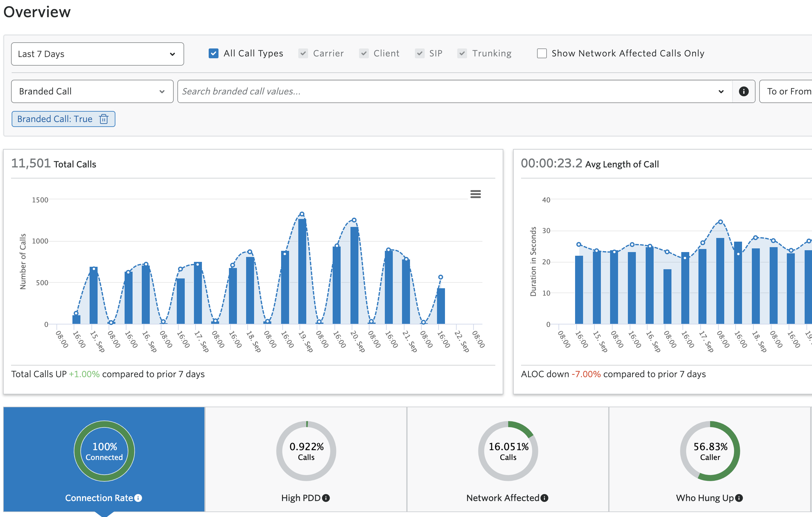Click the Duration in Seconds axis label

coord(533,262)
